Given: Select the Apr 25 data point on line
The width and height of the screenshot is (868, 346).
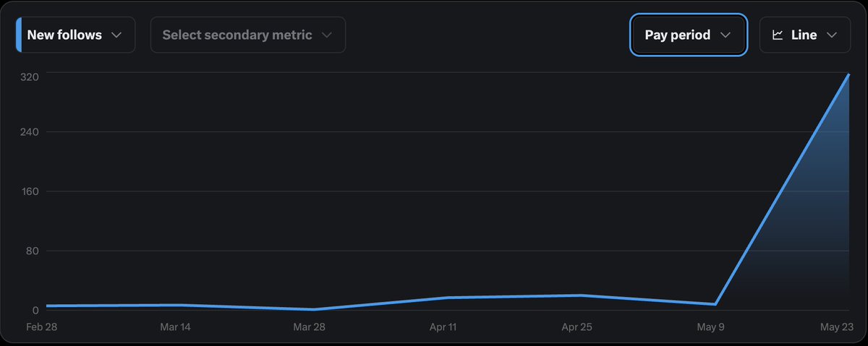Looking at the screenshot, I should coord(581,295).
